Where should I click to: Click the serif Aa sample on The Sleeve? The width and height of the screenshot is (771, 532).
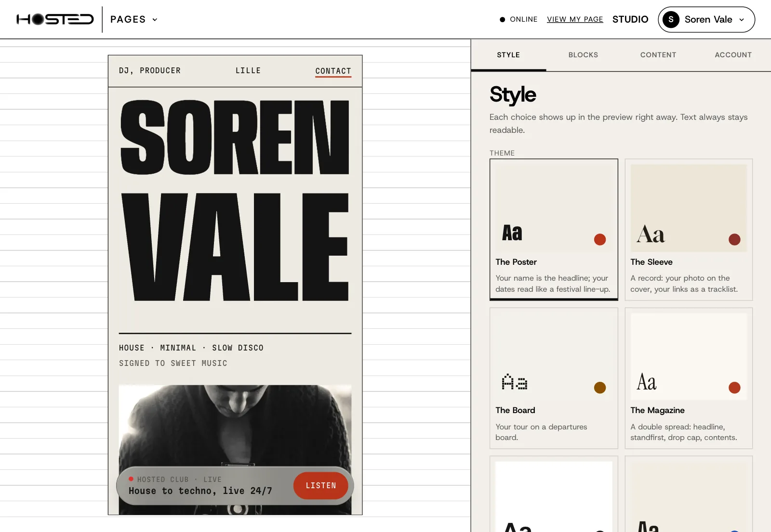pyautogui.click(x=651, y=234)
